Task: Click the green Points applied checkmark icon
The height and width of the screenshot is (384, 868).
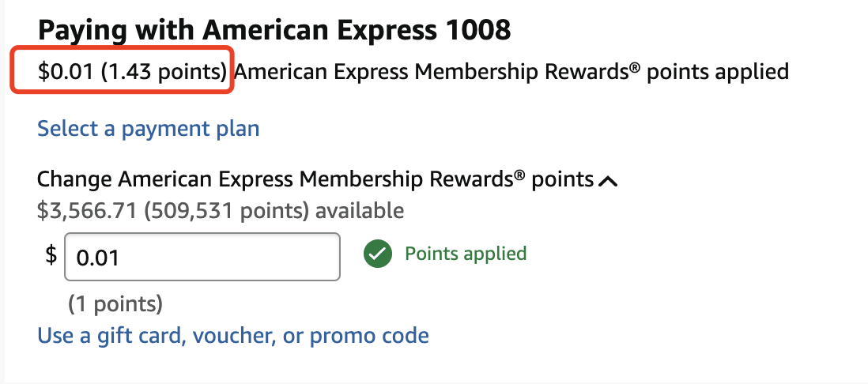Action: pos(378,254)
